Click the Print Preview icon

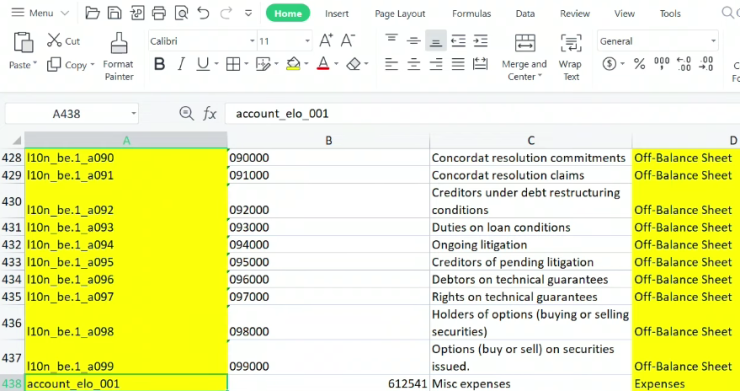coord(181,13)
